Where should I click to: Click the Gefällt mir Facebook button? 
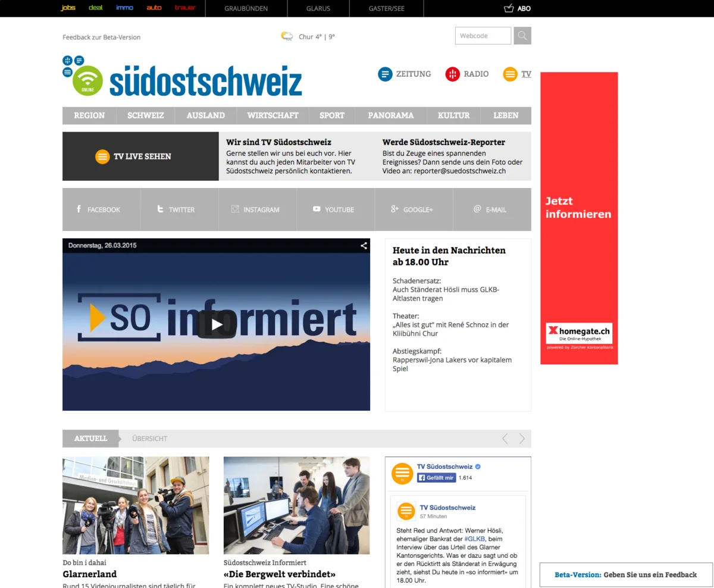[x=436, y=477]
